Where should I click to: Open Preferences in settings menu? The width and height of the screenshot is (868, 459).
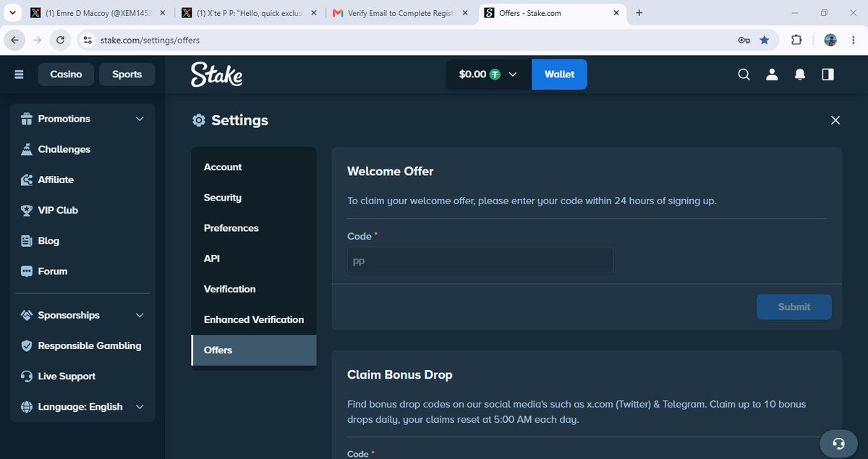coord(254,228)
